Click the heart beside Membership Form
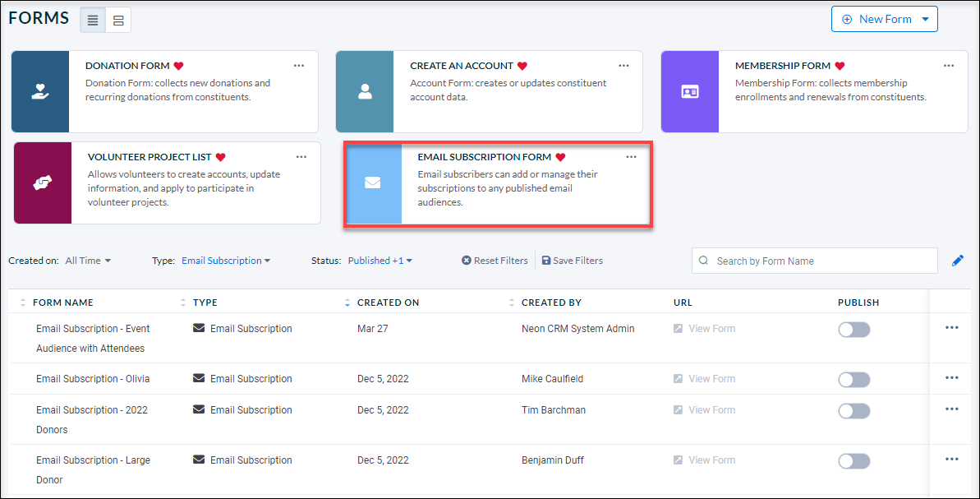980x499 pixels. click(840, 66)
